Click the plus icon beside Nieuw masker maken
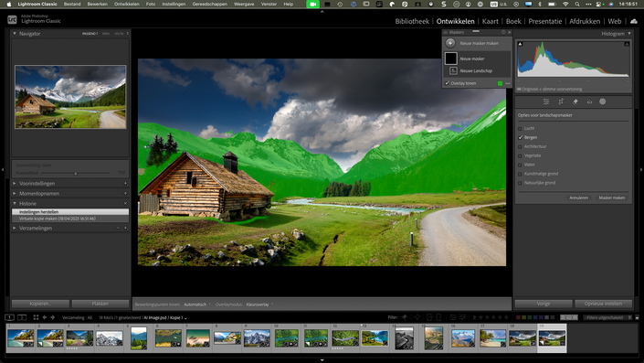This screenshot has height=363, width=644. pos(450,43)
